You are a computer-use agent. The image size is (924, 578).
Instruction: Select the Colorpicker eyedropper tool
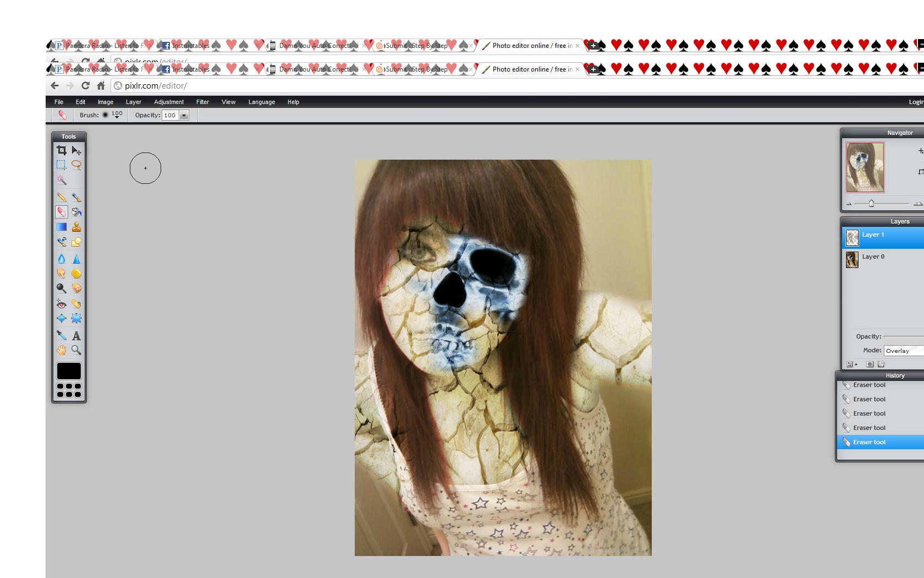click(x=62, y=335)
